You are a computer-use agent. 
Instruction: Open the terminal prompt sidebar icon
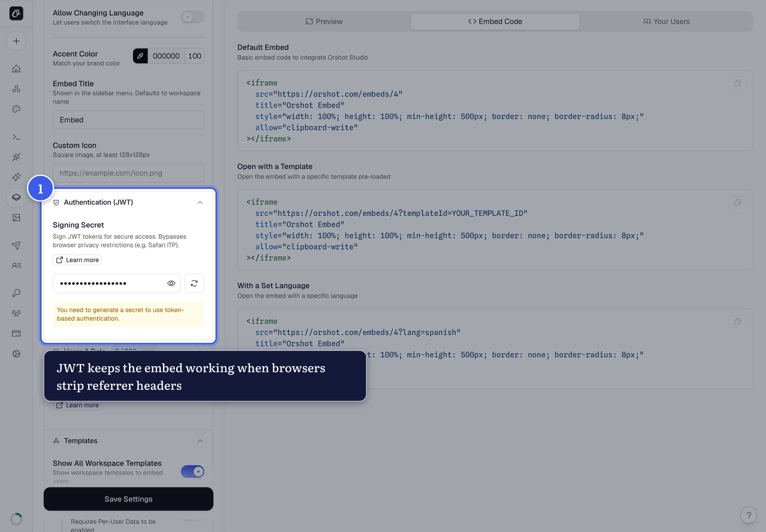point(16,137)
